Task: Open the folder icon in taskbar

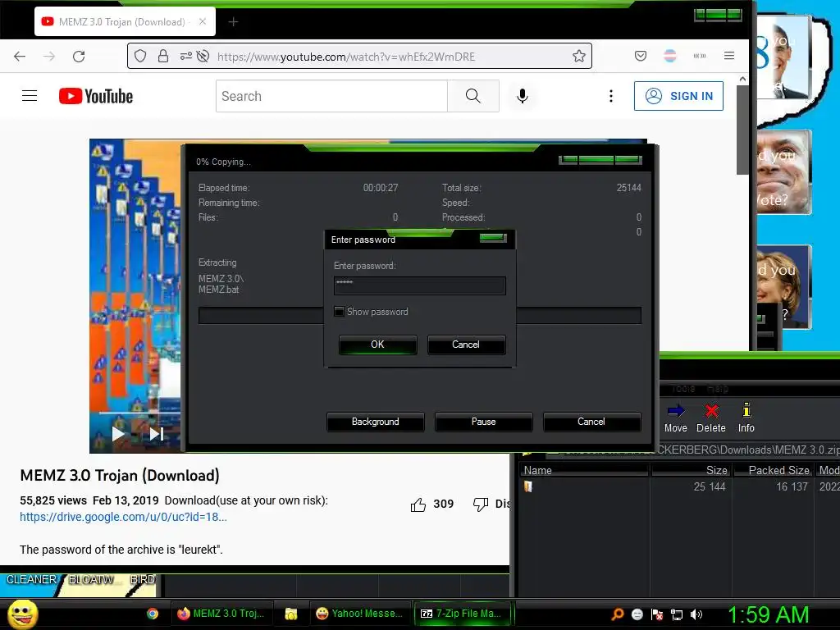Action: pyautogui.click(x=291, y=614)
